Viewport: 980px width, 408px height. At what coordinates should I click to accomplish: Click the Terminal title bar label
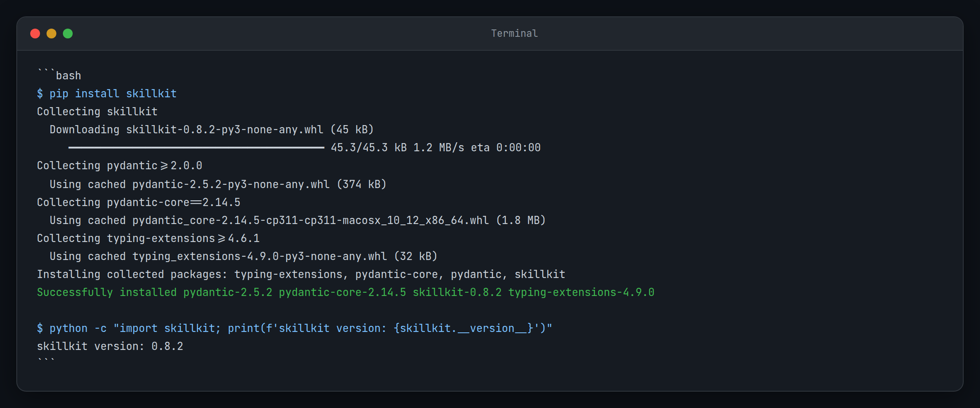pos(514,33)
